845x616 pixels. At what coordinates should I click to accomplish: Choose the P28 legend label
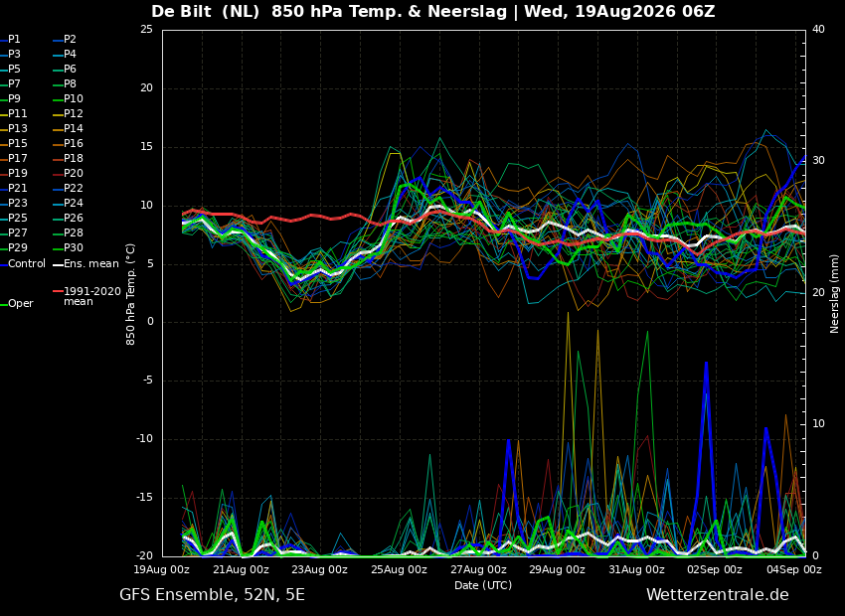[69, 233]
